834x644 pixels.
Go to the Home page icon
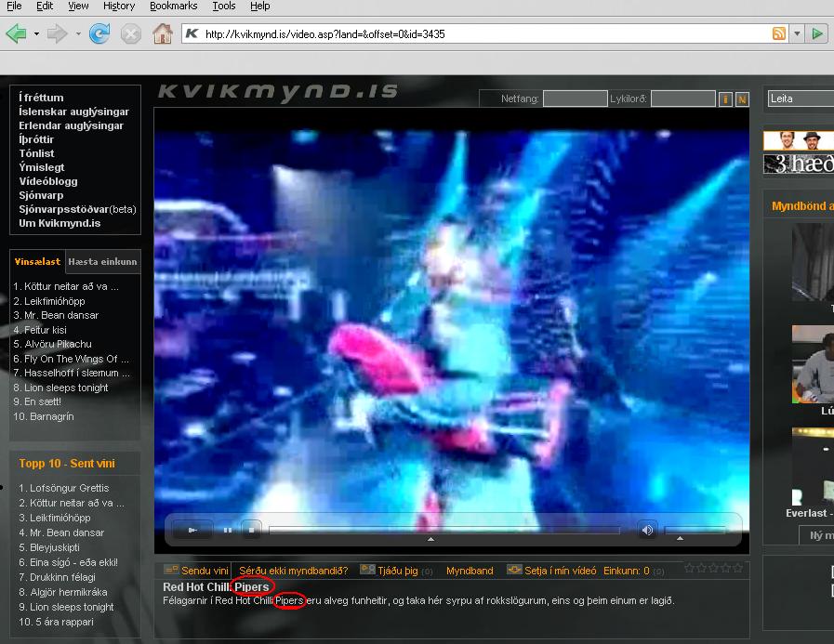tap(162, 33)
